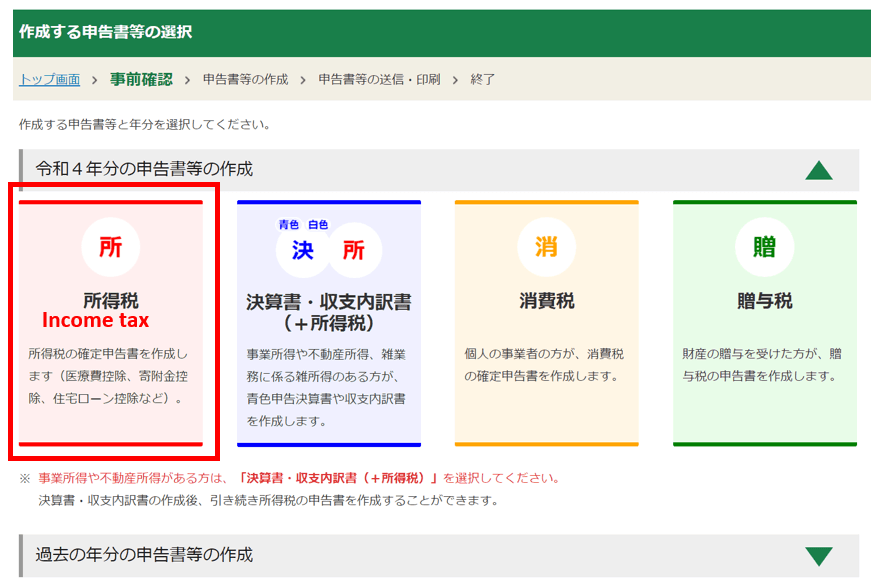Screen dimensions: 875x584
Task: Select the 決算書・収支内訳書(+所得税) card title
Action: coord(329,312)
